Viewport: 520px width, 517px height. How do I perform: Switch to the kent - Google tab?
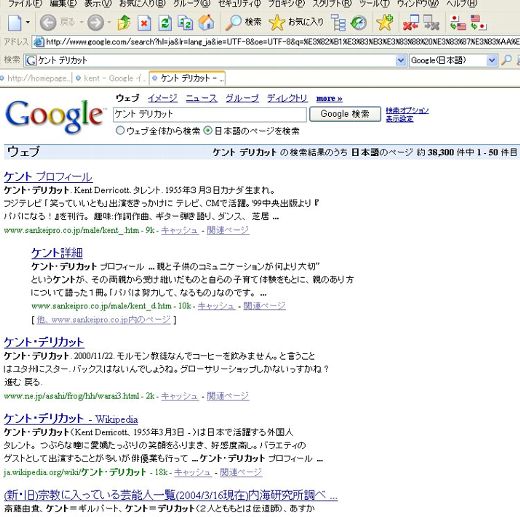111,78
